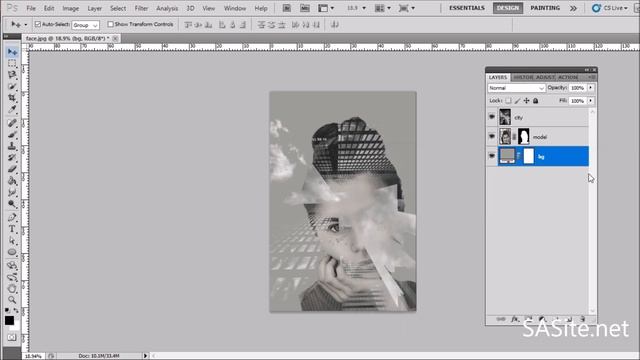Switch to Design workspace
The height and width of the screenshot is (360, 640).
[508, 8]
